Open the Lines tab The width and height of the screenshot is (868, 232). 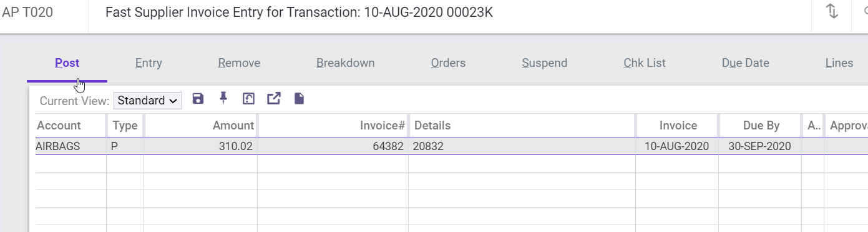[x=839, y=63]
